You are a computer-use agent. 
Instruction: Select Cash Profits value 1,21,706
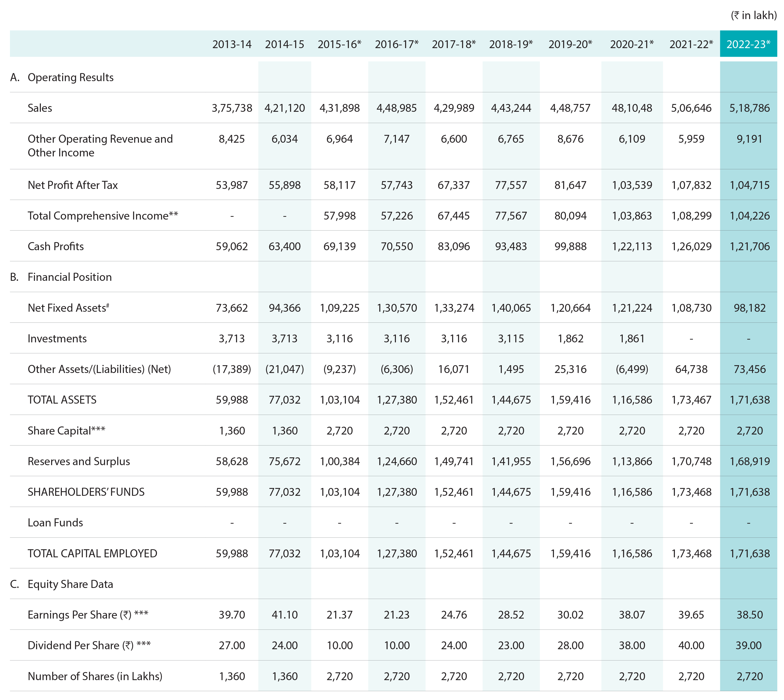click(749, 246)
